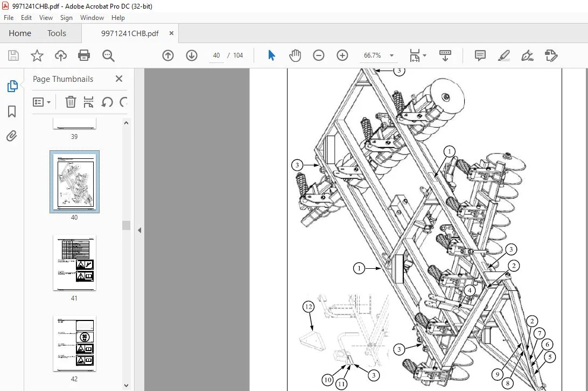Open the Attachments paperclip panel

[x=12, y=136]
